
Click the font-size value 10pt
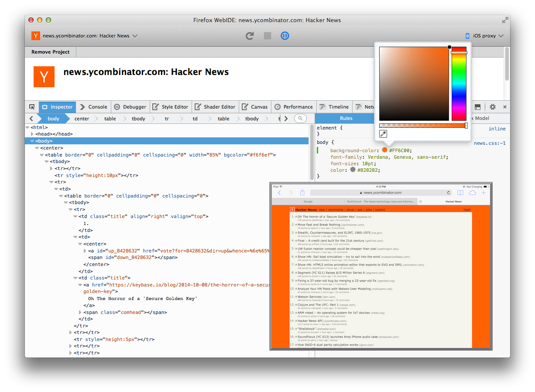coord(368,164)
